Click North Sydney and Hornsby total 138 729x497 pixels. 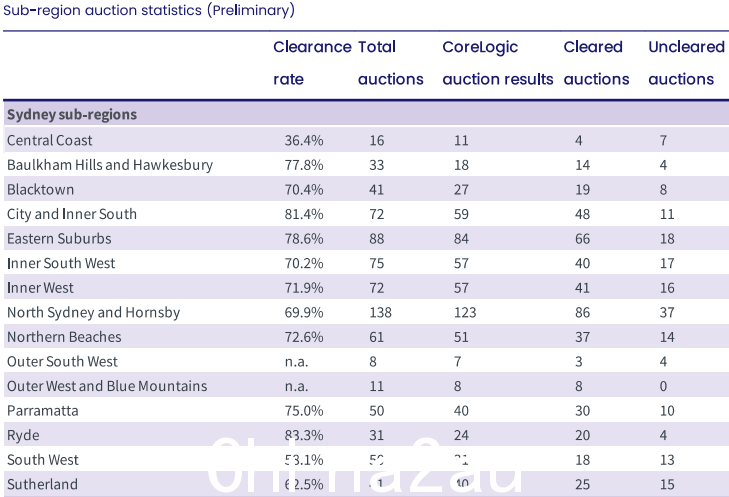coord(380,312)
